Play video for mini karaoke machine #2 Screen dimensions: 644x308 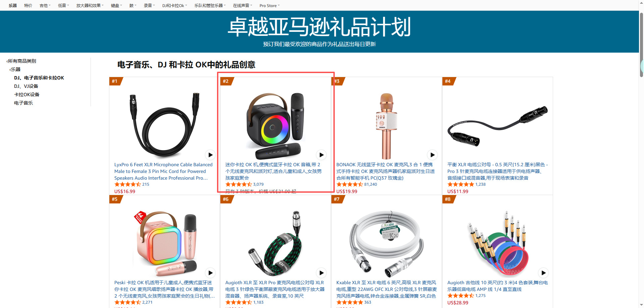click(x=321, y=155)
